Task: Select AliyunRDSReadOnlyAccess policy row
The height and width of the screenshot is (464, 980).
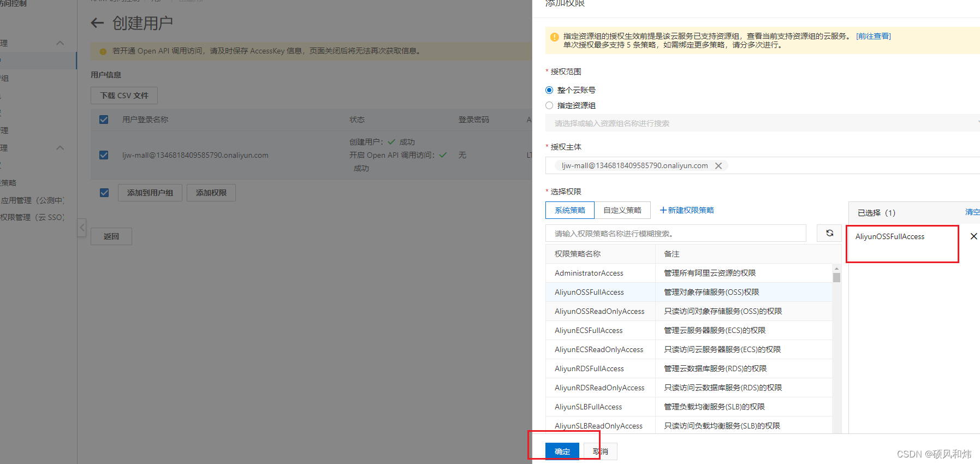Action: point(688,388)
